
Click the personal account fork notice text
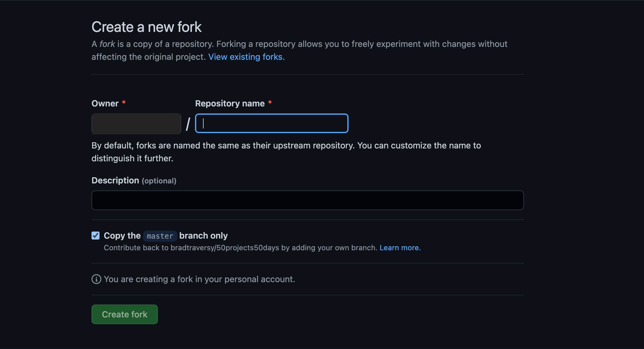point(199,279)
